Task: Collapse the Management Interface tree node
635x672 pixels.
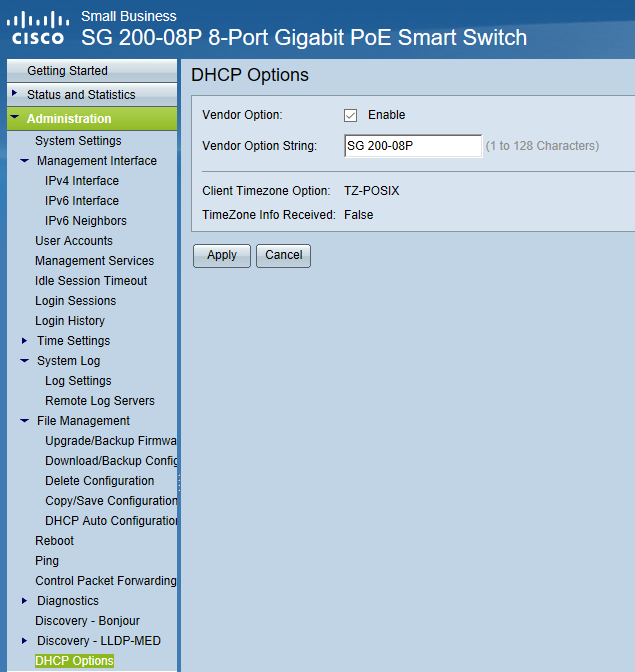Action: (x=25, y=161)
